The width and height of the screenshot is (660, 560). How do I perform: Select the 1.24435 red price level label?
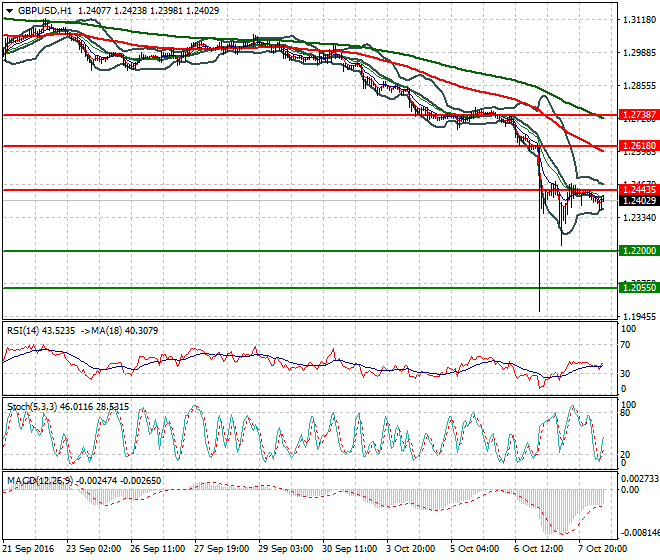tap(639, 189)
